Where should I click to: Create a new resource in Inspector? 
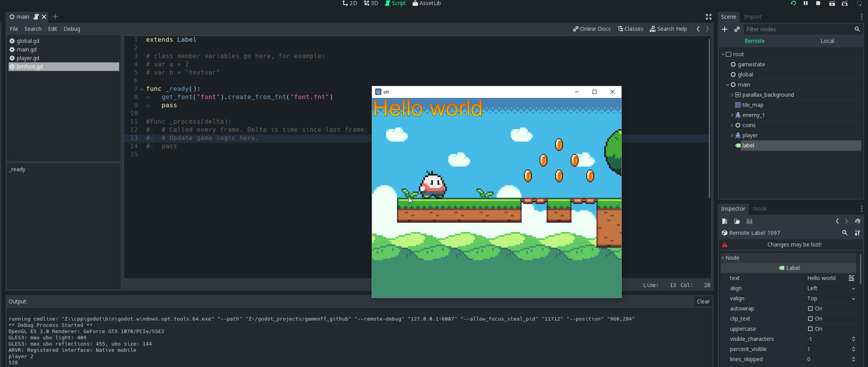(725, 221)
